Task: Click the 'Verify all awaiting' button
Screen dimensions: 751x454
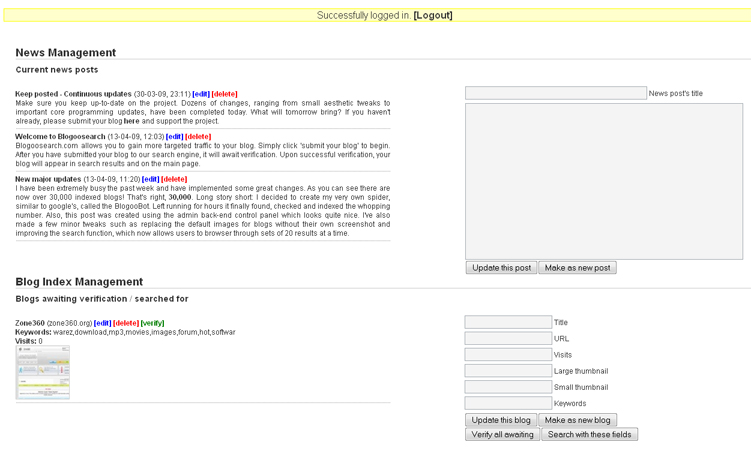Action: [502, 434]
